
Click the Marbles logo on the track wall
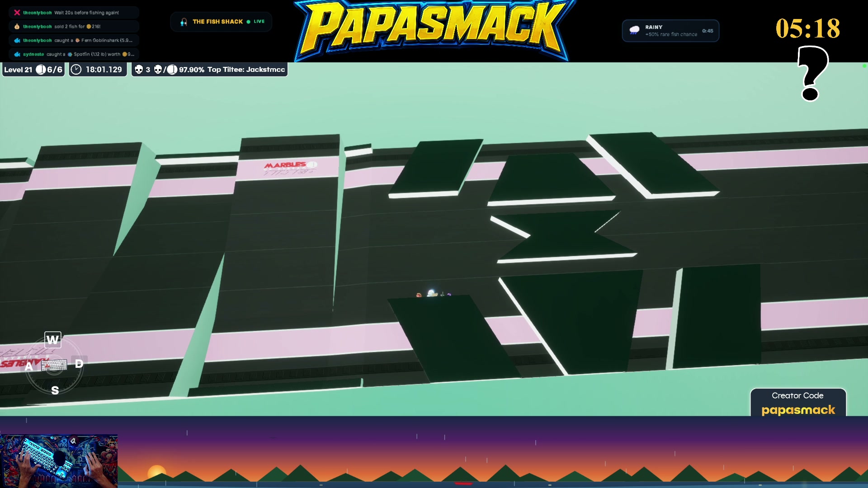290,165
